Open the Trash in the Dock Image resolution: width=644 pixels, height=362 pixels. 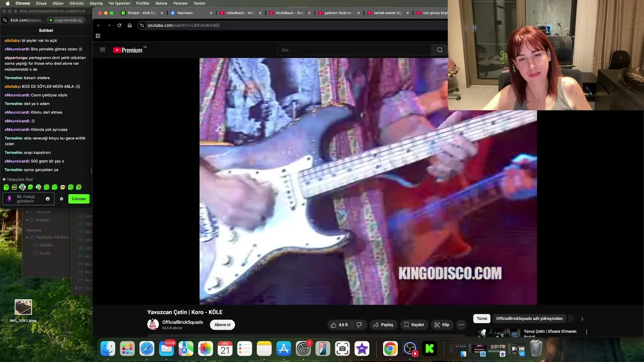536,348
